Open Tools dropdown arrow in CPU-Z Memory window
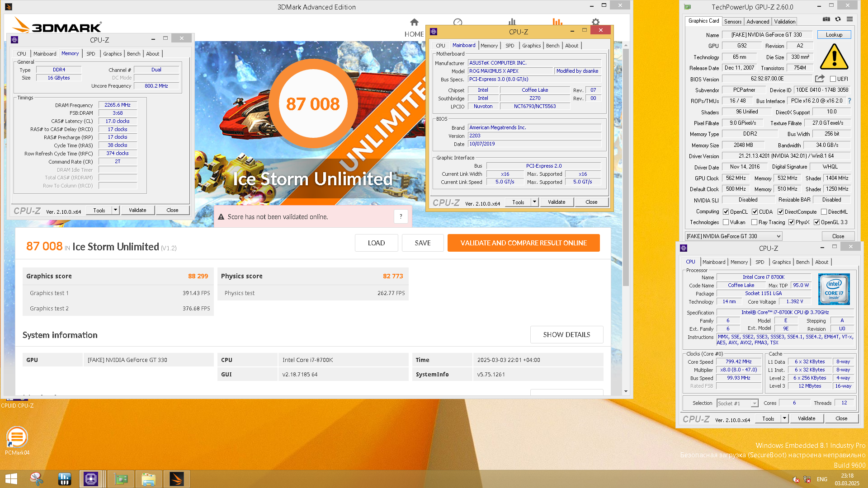The height and width of the screenshot is (488, 868). tap(115, 210)
